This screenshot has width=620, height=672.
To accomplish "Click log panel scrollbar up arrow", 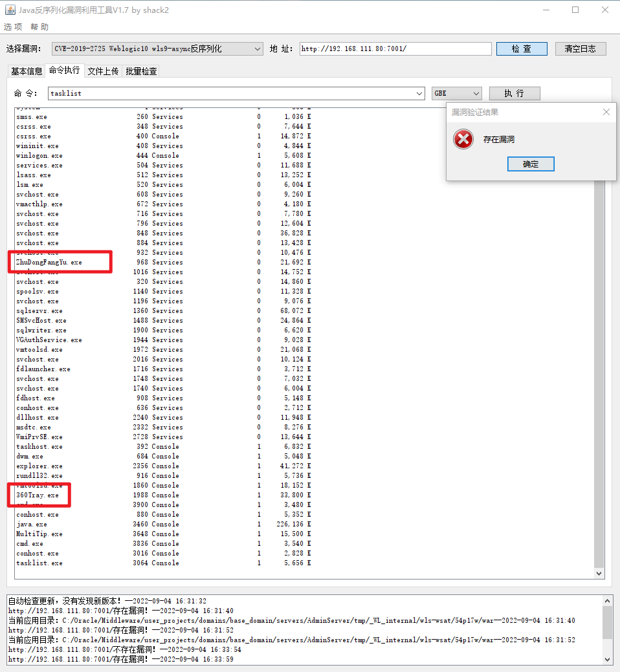I will 607,601.
